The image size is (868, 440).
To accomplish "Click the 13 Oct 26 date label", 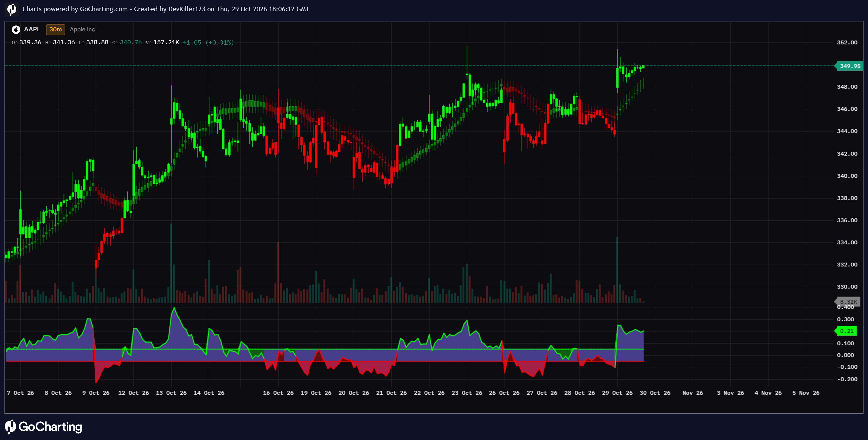I will 171,393.
